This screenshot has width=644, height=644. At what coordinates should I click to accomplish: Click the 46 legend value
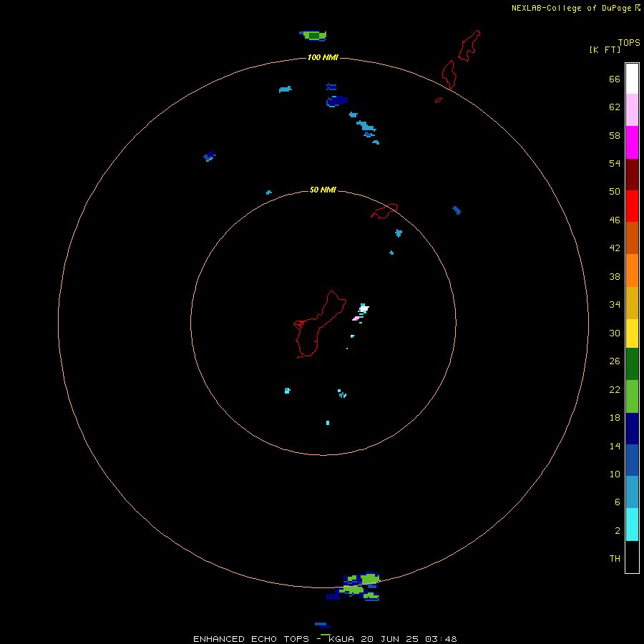point(615,220)
